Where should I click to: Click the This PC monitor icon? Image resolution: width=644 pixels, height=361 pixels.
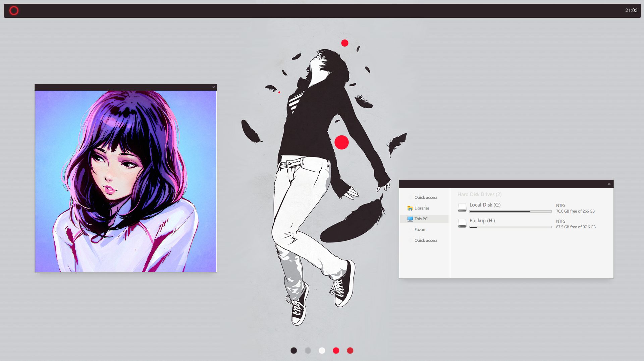(410, 219)
